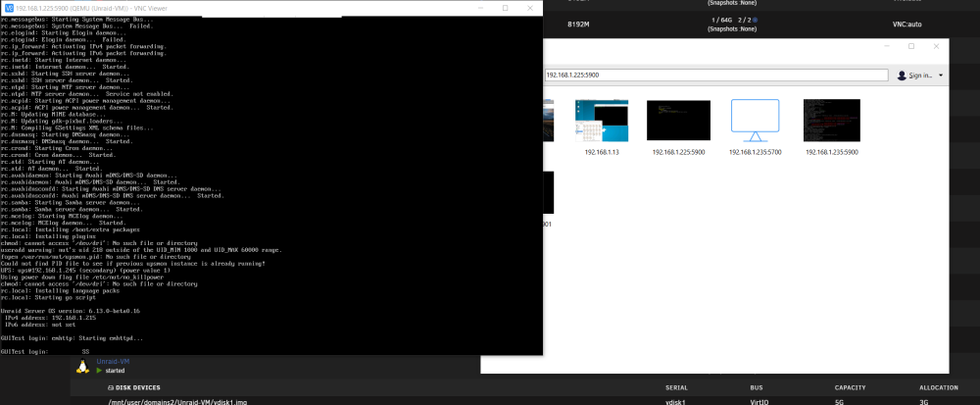The image size is (980, 405).
Task: Click the address field showing 192.168.1.225:5900
Action: click(x=715, y=75)
